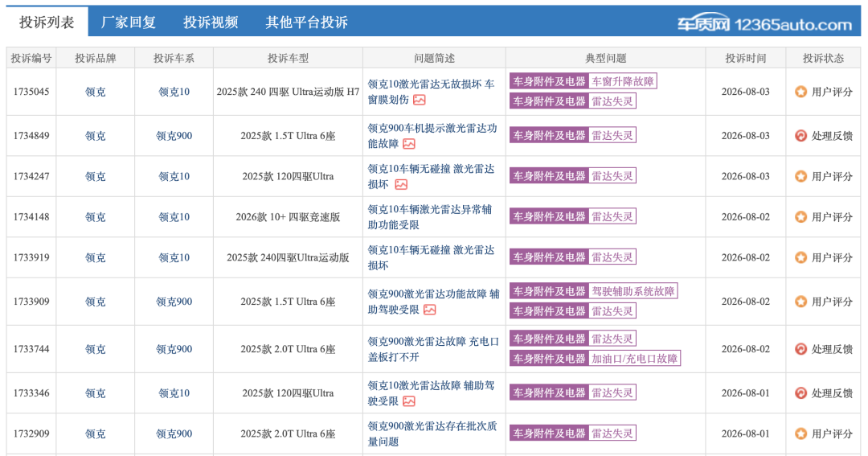Click the 用户评分 status icon for 1732909

click(x=800, y=433)
